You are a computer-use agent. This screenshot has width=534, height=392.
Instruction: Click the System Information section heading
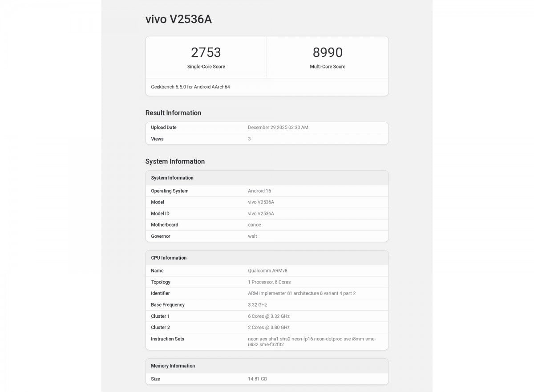pyautogui.click(x=175, y=161)
